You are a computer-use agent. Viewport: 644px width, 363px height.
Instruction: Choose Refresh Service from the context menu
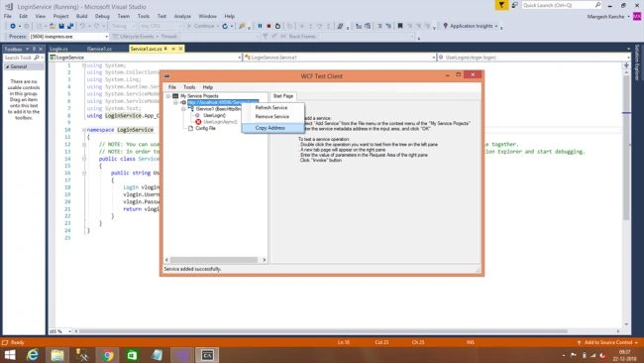pyautogui.click(x=272, y=108)
